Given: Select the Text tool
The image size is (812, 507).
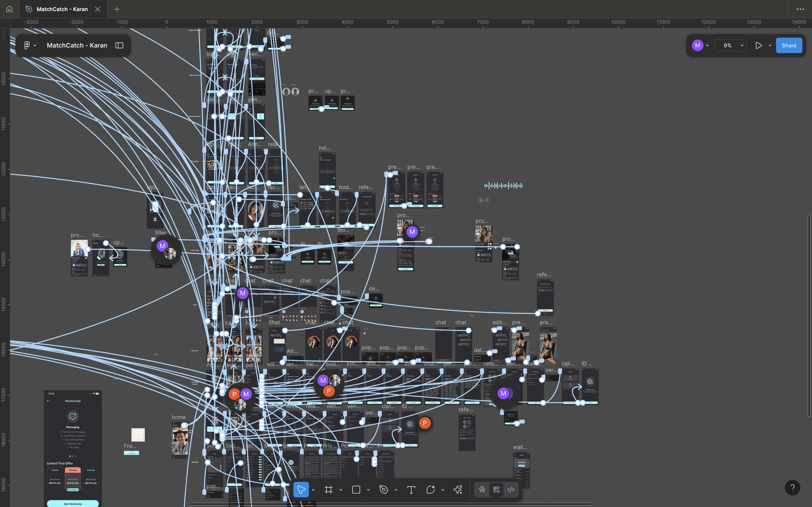Looking at the screenshot, I should pos(411,490).
